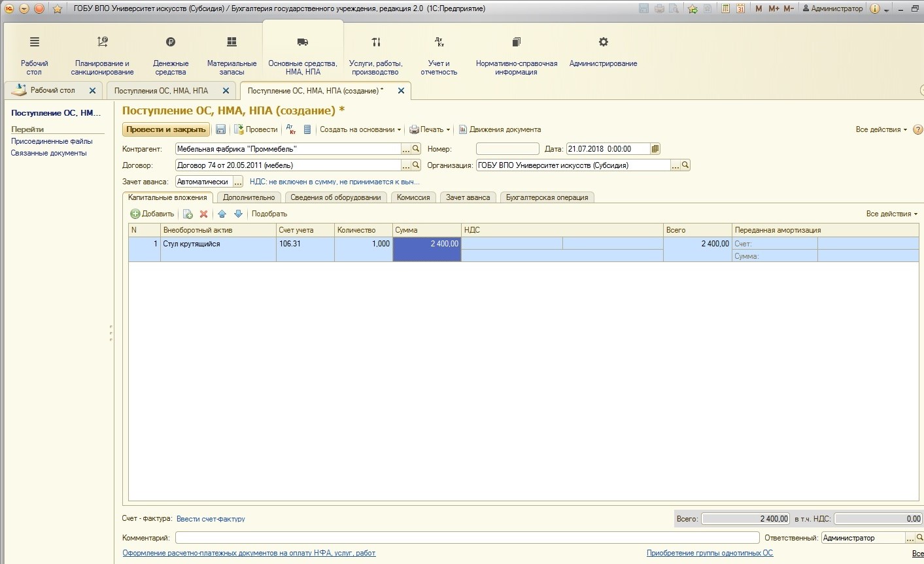Move row down with blue arrow
The image size is (924, 564).
tap(238, 214)
